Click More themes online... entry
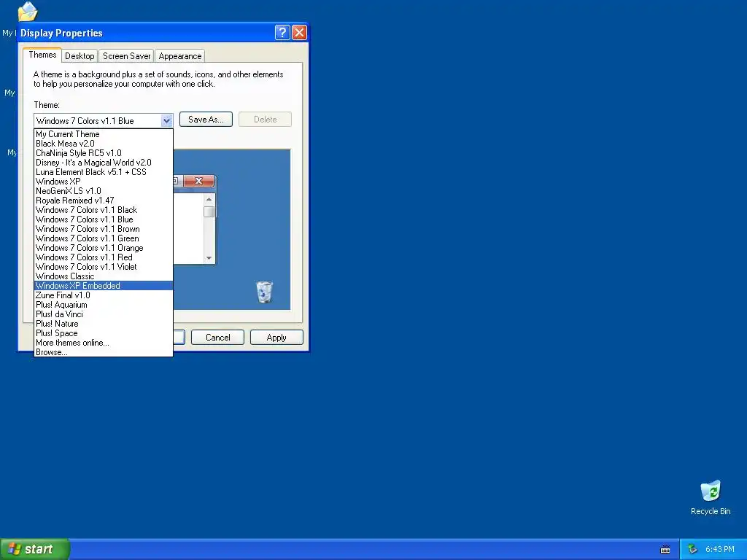Viewport: 747px width, 560px height. coord(104,343)
